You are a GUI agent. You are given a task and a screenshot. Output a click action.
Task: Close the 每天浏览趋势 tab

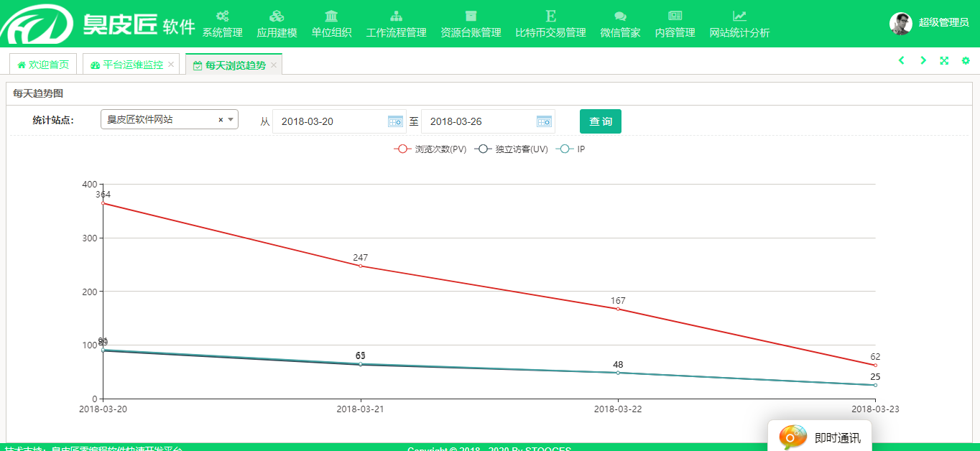coord(274,65)
